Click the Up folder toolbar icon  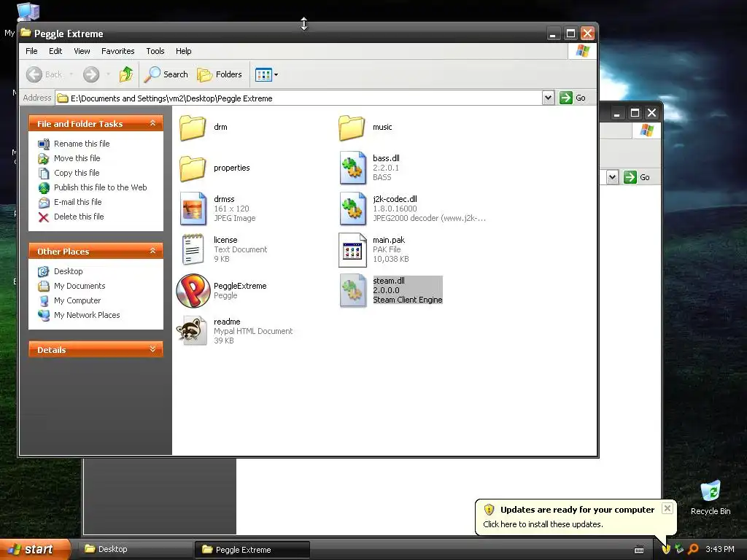[126, 74]
